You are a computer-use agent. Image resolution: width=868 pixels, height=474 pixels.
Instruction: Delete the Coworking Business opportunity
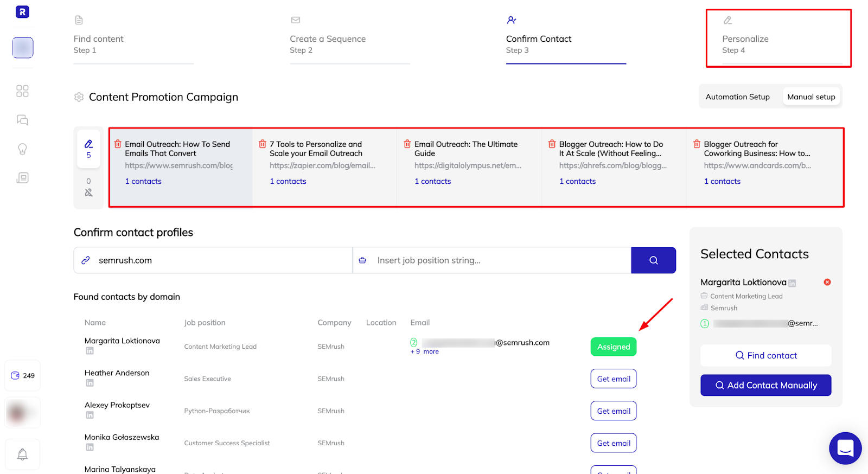click(x=697, y=144)
